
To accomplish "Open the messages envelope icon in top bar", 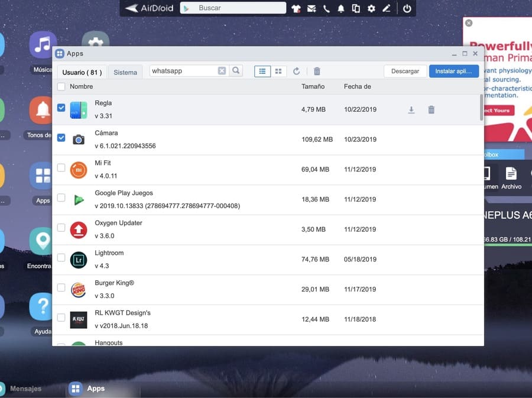I will pyautogui.click(x=312, y=8).
